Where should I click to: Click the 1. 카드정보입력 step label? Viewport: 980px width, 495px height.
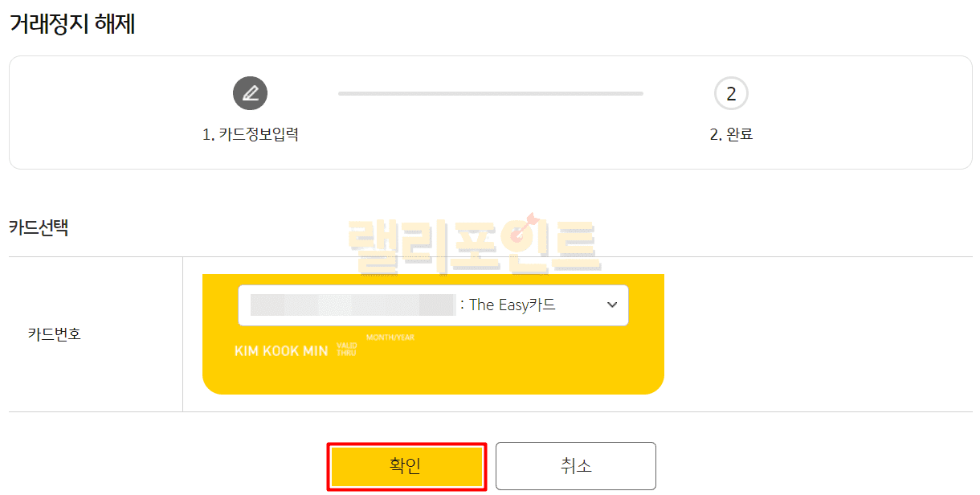pyautogui.click(x=251, y=135)
